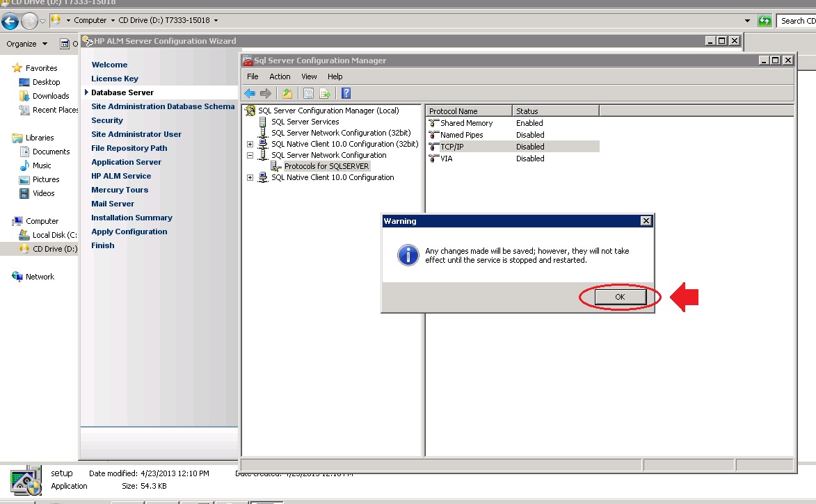Click the VIA protocol icon
The width and height of the screenshot is (816, 504).
tap(433, 158)
